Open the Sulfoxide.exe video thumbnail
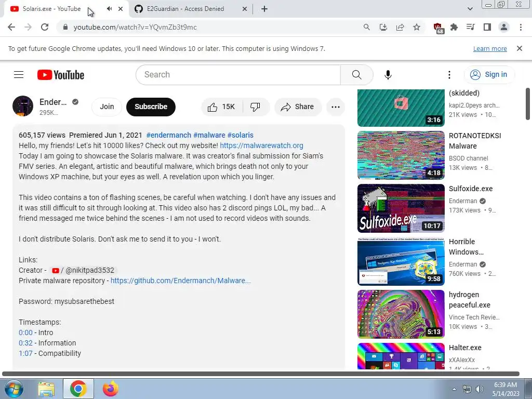The image size is (532, 399). tap(401, 208)
